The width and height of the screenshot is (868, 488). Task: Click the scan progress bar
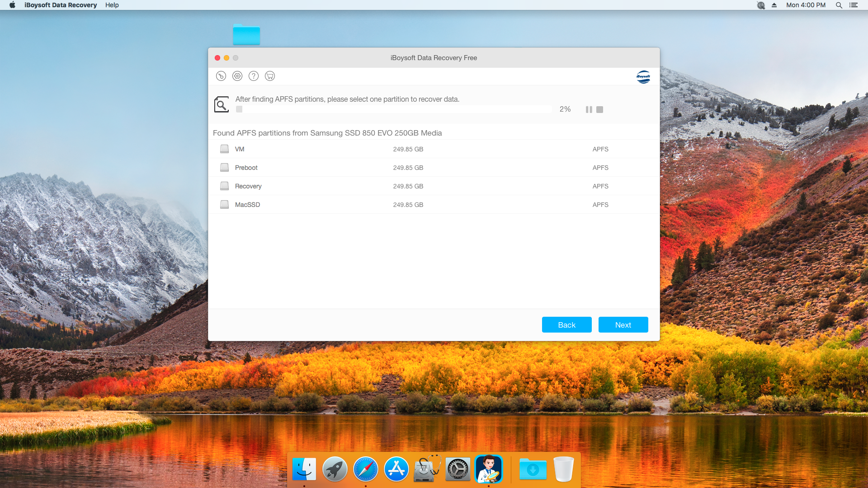[x=393, y=109]
